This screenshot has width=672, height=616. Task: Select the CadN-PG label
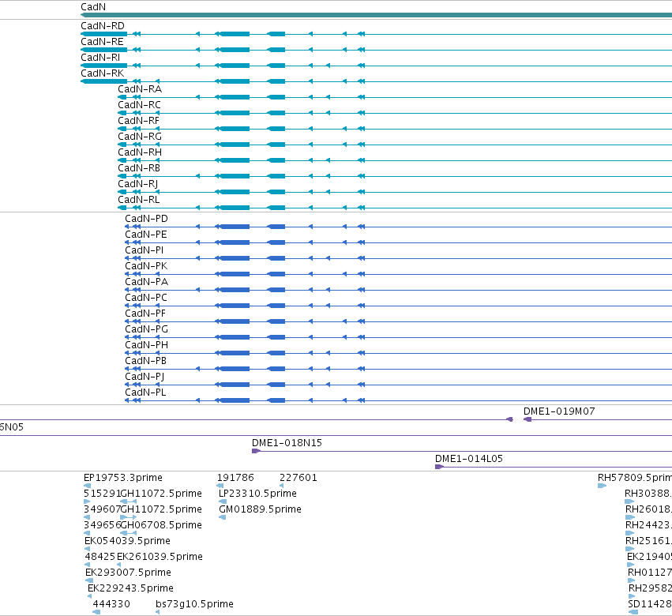coord(147,329)
